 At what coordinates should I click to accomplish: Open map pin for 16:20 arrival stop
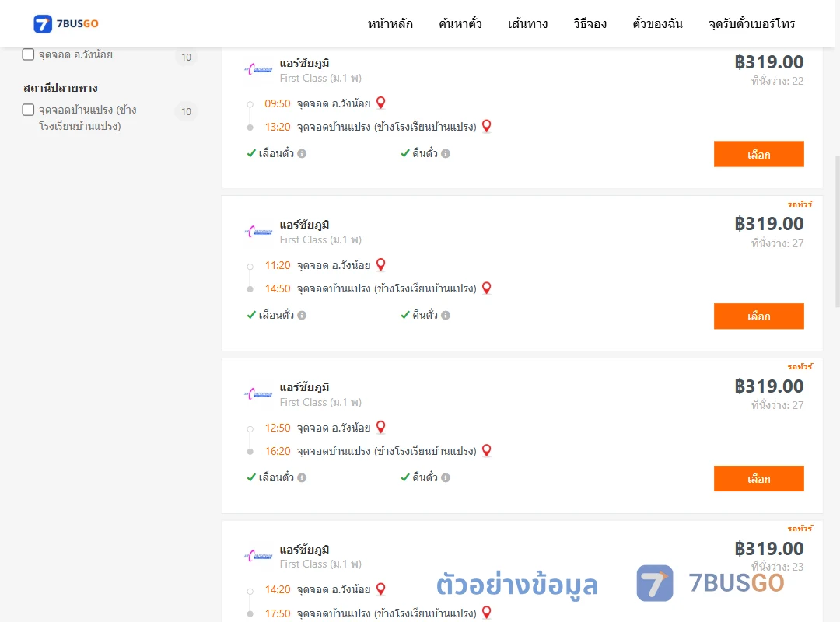(486, 450)
